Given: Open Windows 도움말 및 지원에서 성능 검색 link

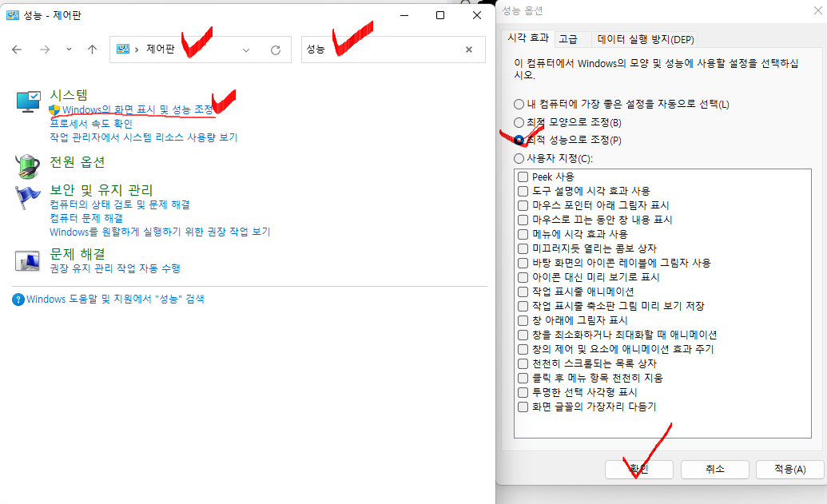Looking at the screenshot, I should 115,300.
